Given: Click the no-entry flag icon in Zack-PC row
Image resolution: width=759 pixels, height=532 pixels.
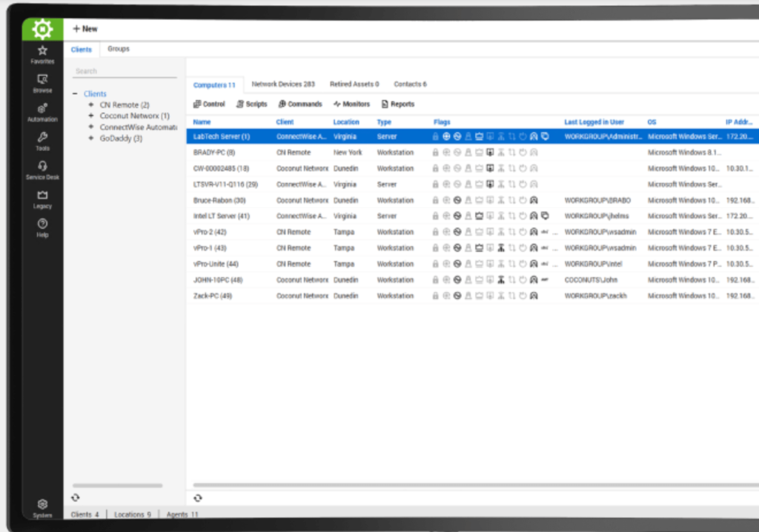Looking at the screenshot, I should (x=457, y=296).
